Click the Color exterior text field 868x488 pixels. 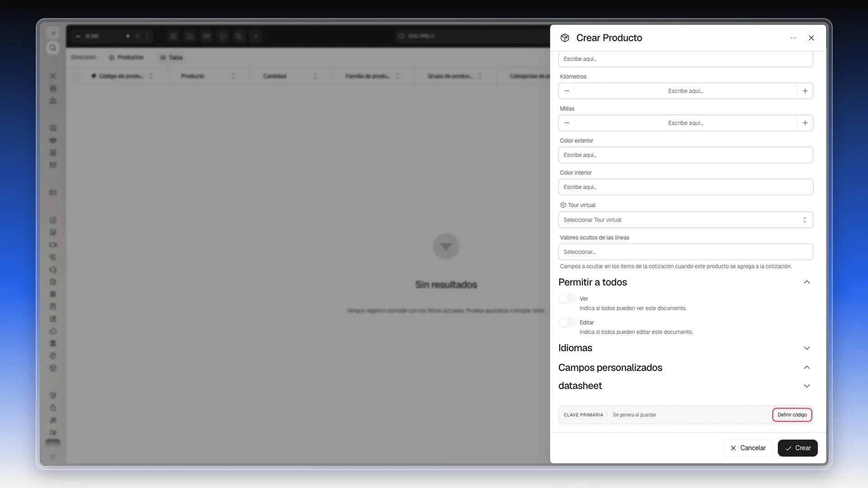pyautogui.click(x=686, y=155)
